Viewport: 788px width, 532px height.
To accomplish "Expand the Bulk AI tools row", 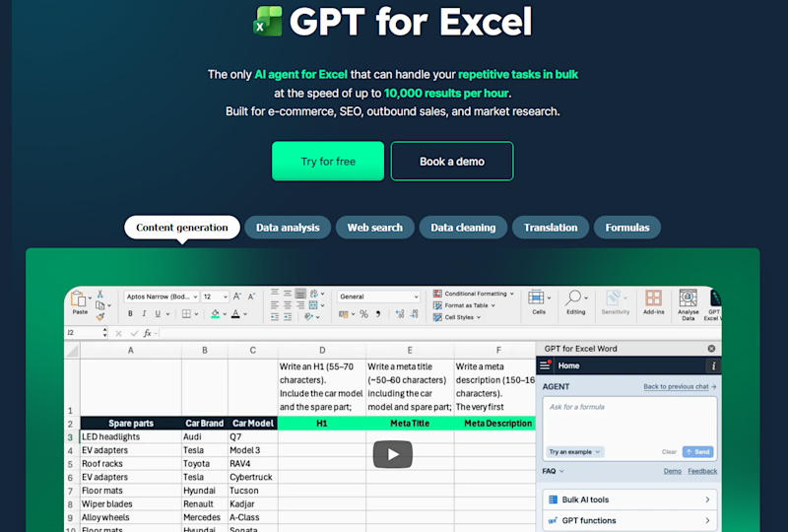I will tap(629, 499).
